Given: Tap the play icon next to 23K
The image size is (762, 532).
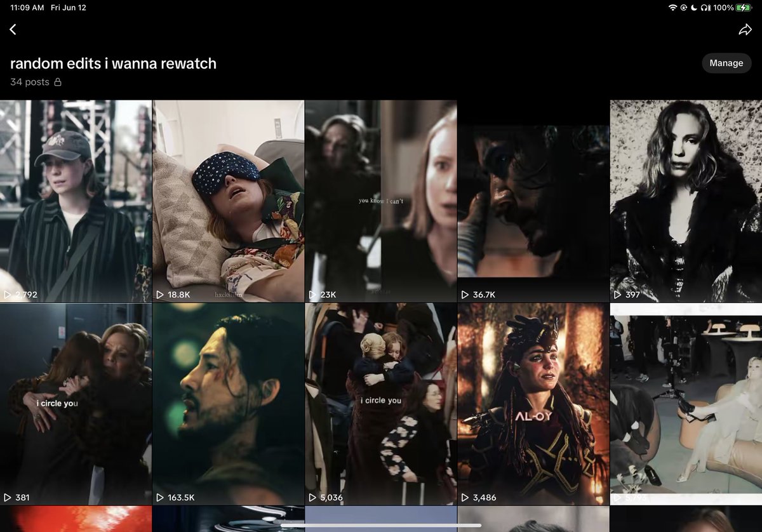Looking at the screenshot, I should [x=312, y=295].
